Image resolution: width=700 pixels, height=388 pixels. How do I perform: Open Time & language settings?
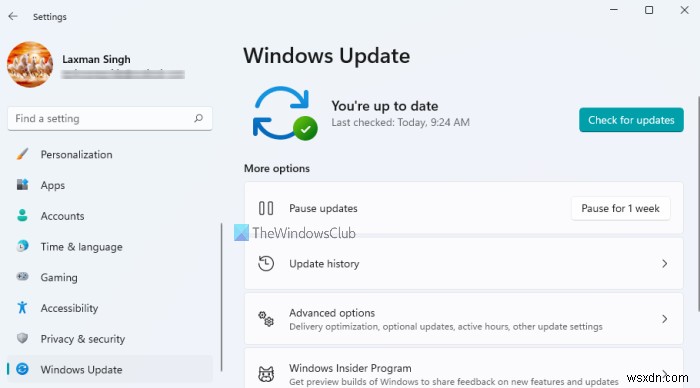pos(110,246)
